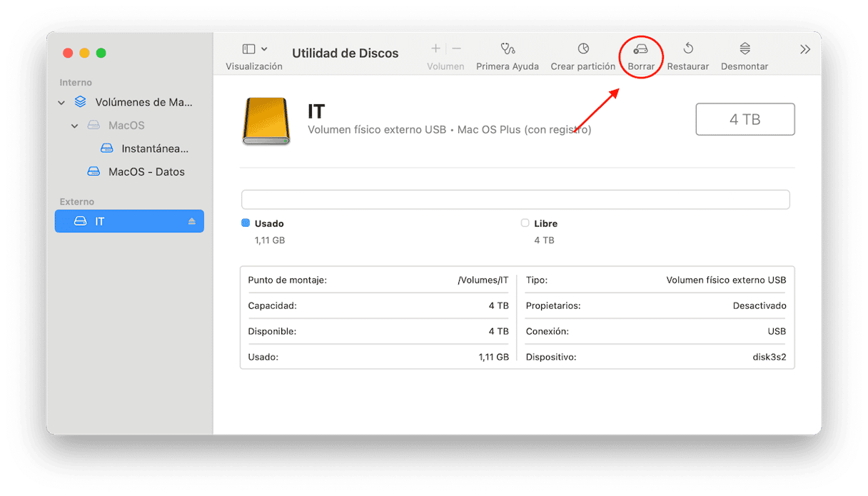
Task: Click the blue Usado legend swatch
Action: pos(246,223)
